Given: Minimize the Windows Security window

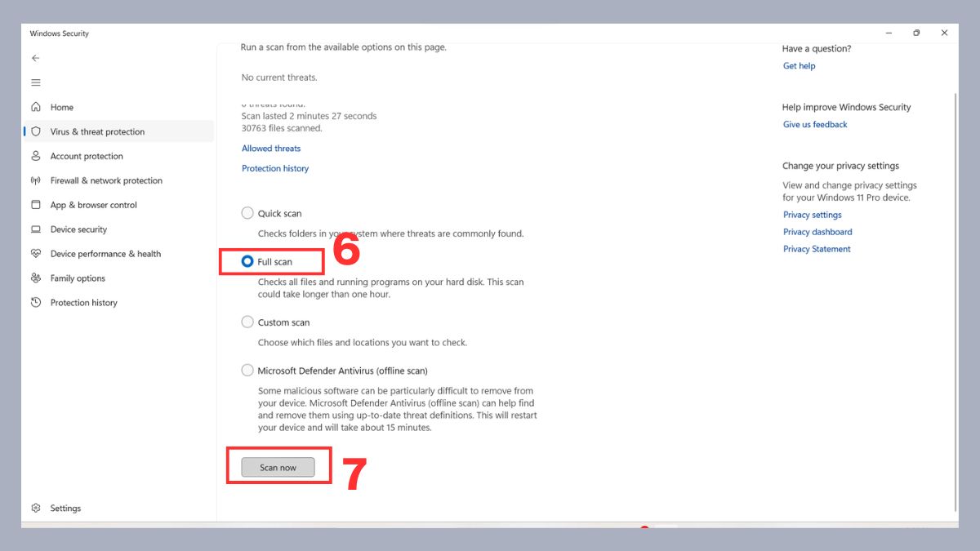Looking at the screenshot, I should coord(889,33).
